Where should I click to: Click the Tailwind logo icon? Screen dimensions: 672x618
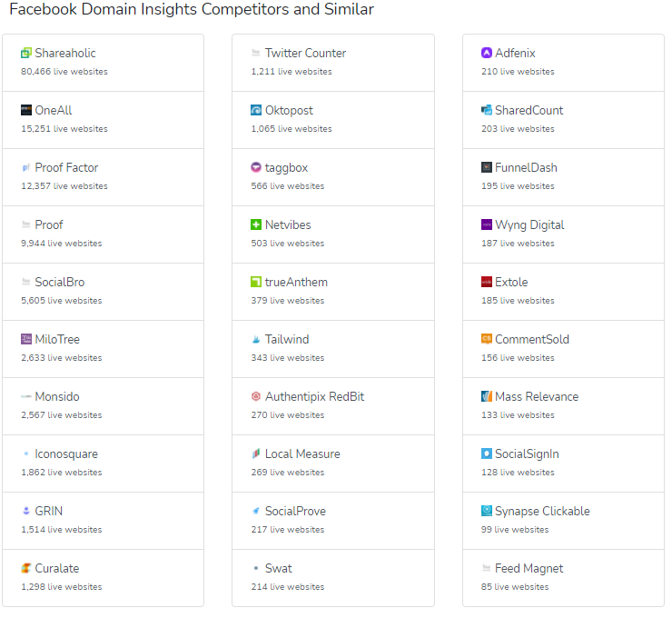click(x=256, y=340)
